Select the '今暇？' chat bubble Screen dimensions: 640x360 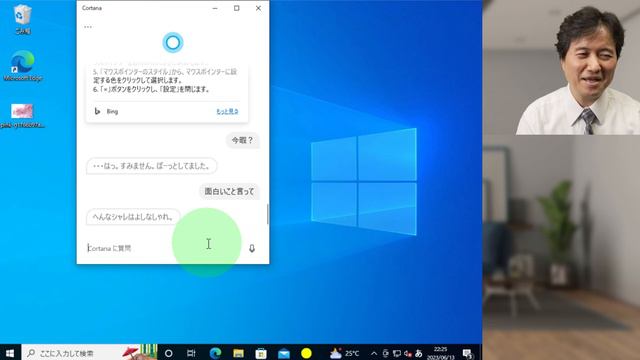pos(242,140)
